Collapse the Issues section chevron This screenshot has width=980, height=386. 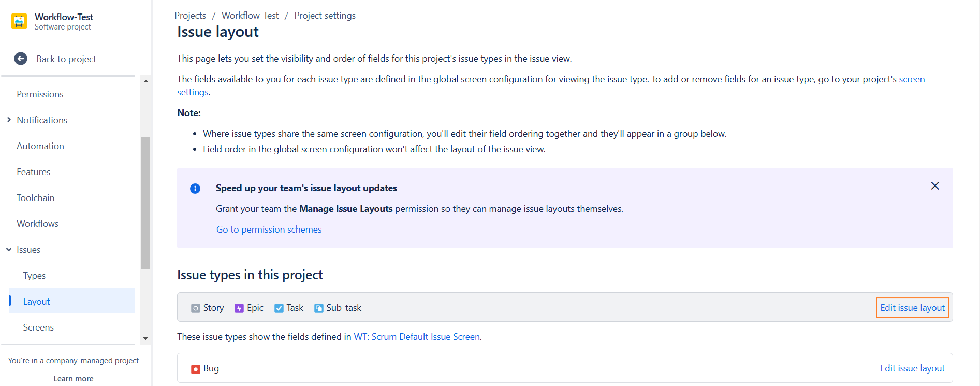pos(9,250)
